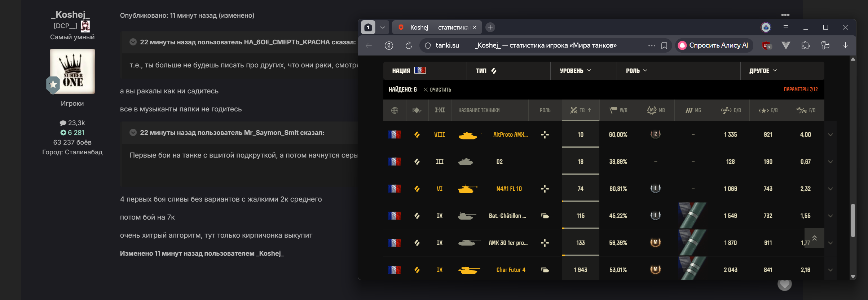Image resolution: width=868 pixels, height=300 pixels.
Task: Close the _Koshej_ статистика browser tab
Action: [475, 27]
